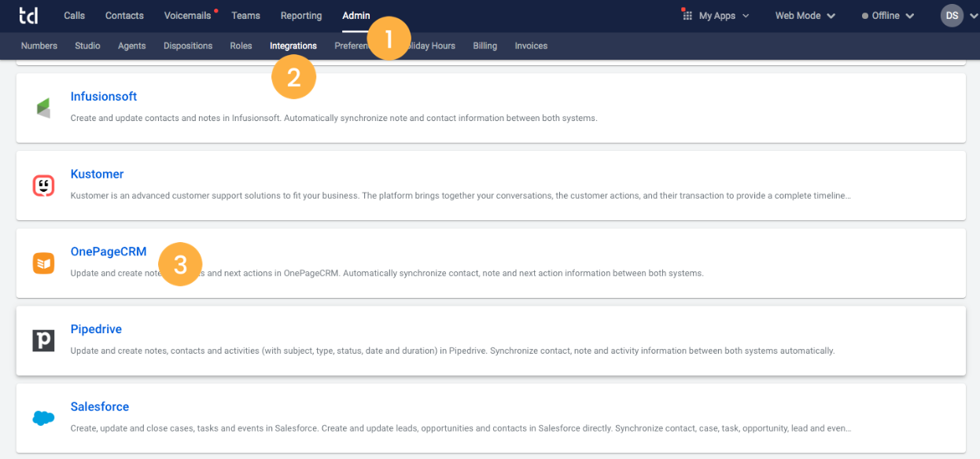
Task: Open the Reporting tab
Action: tap(301, 16)
